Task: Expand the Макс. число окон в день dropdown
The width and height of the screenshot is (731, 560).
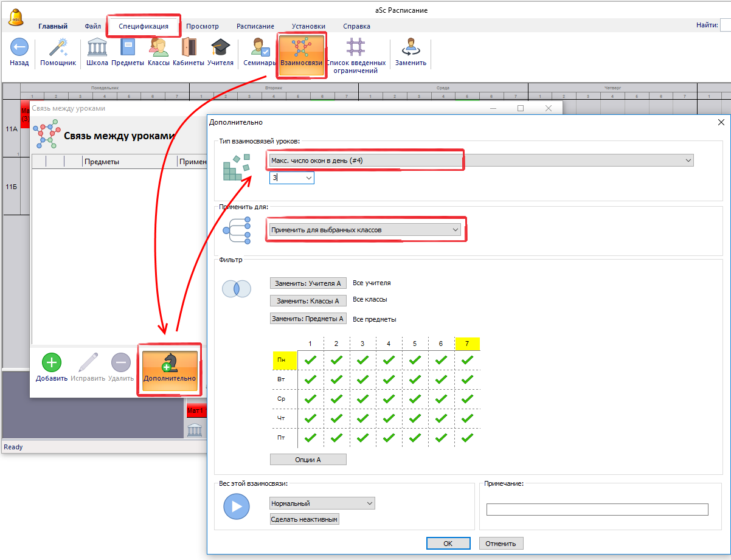Action: tap(688, 161)
